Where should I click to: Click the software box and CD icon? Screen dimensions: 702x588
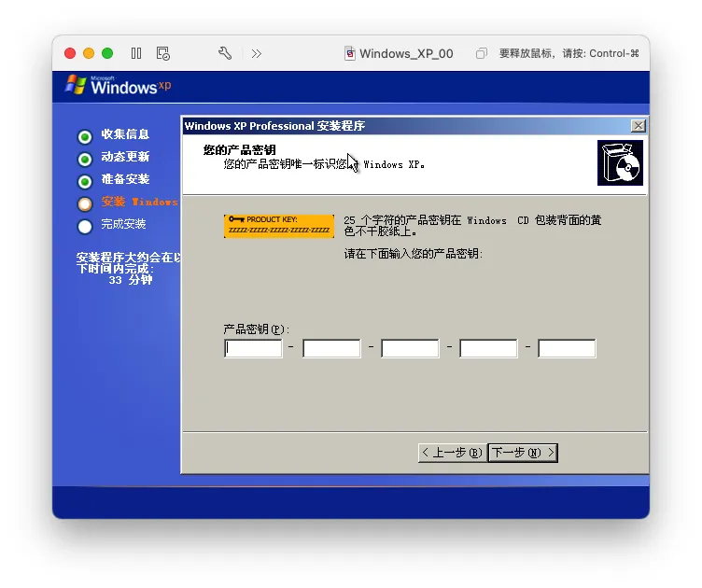click(620, 163)
